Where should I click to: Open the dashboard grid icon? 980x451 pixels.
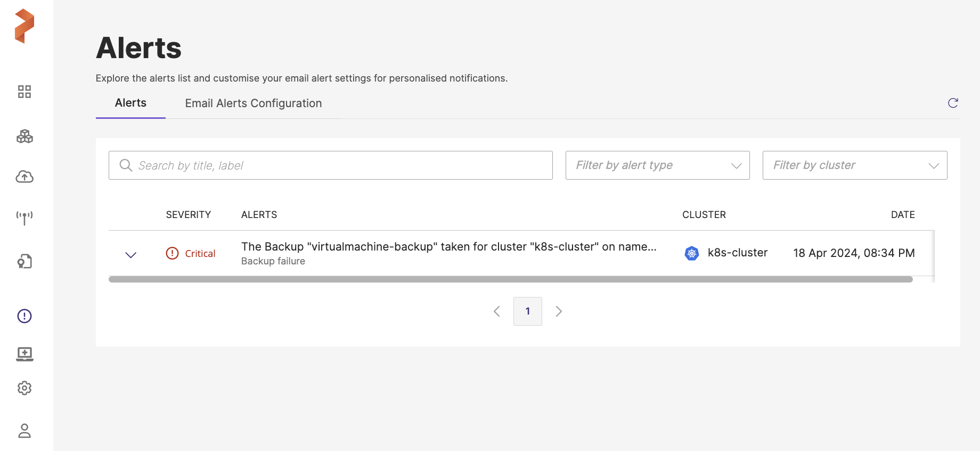[24, 92]
